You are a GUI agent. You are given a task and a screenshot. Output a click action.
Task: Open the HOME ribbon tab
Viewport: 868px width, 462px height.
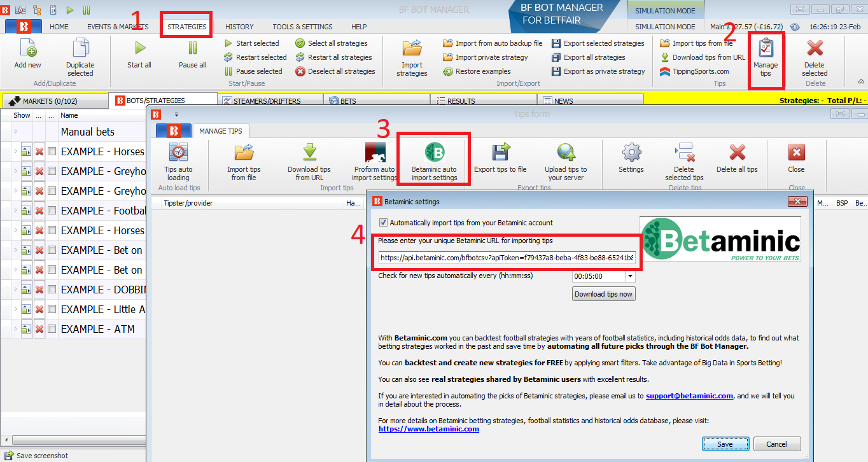point(59,27)
